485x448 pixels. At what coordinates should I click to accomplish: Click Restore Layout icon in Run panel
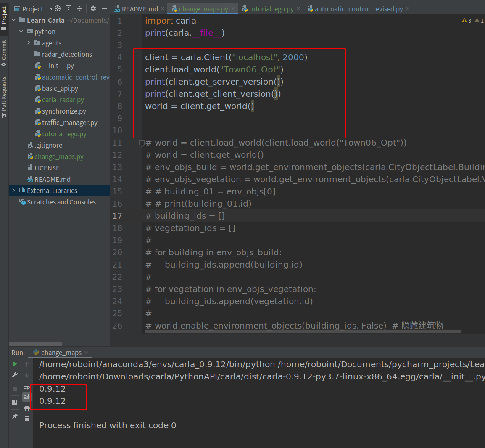click(x=15, y=403)
